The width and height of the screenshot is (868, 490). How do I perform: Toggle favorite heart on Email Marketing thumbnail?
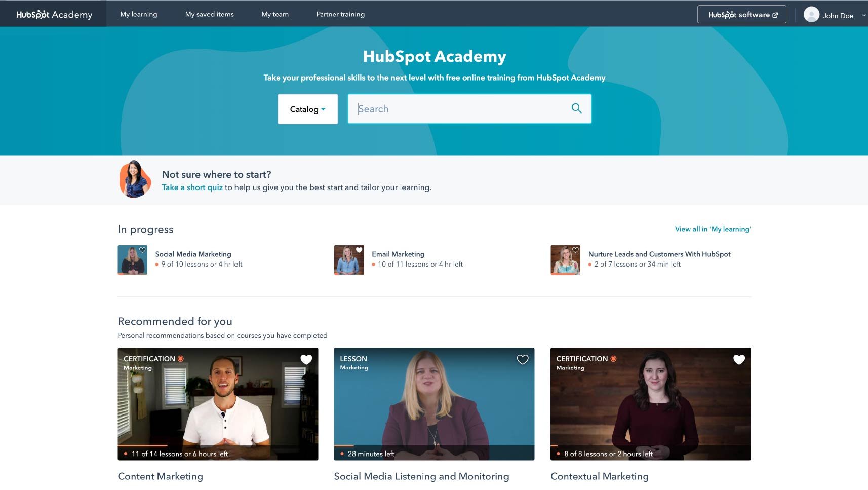coord(359,250)
